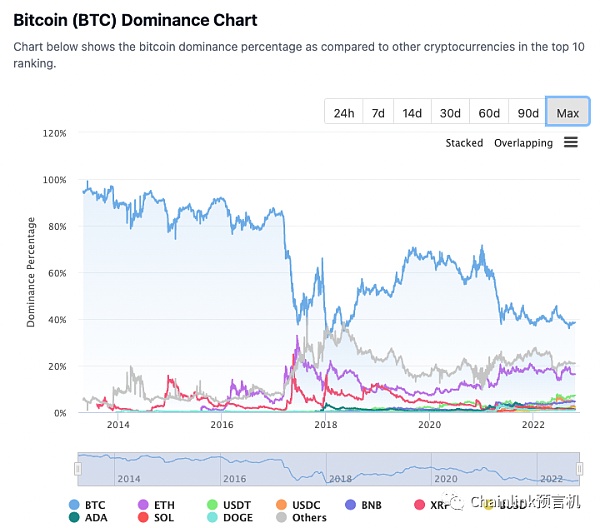
Task: Select the Max time range button
Action: point(567,112)
